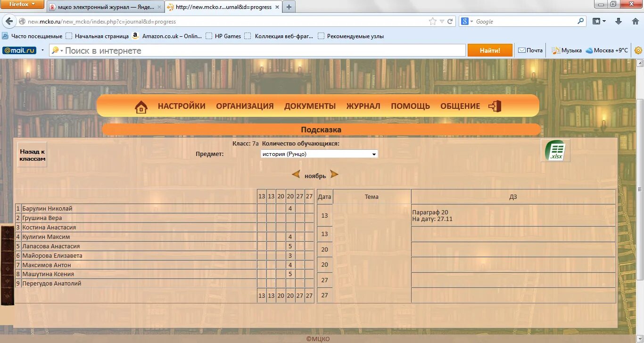Screen dimensions: 644x343
Task: Open mail.ru toolbar settings gear
Action: click(638, 50)
